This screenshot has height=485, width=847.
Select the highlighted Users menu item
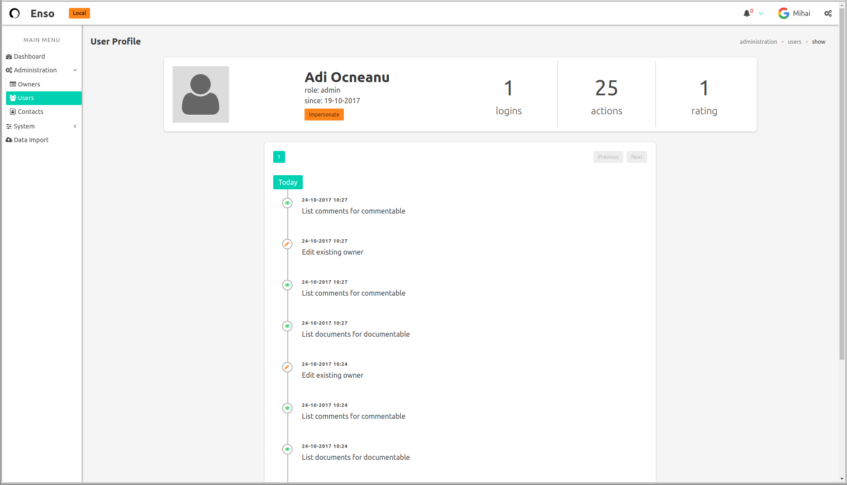[x=44, y=98]
